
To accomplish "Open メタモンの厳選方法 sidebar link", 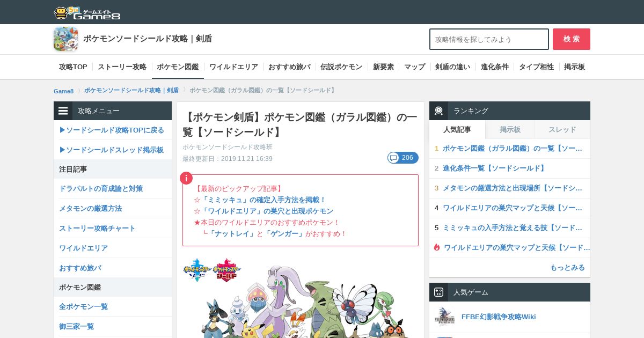I will [90, 209].
